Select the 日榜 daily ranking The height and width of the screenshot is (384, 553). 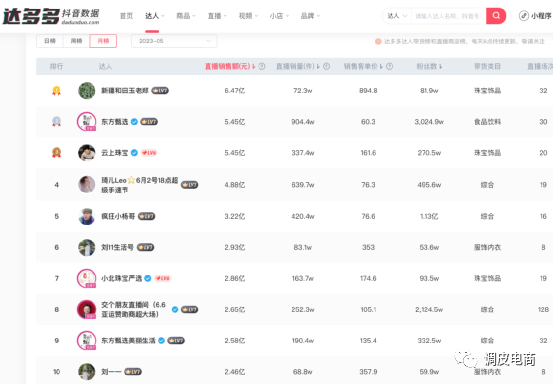coord(50,41)
